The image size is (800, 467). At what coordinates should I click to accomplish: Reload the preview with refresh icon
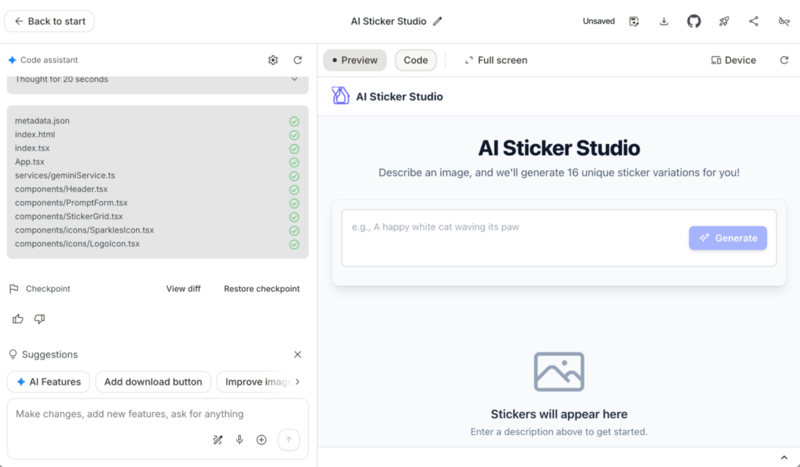784,60
